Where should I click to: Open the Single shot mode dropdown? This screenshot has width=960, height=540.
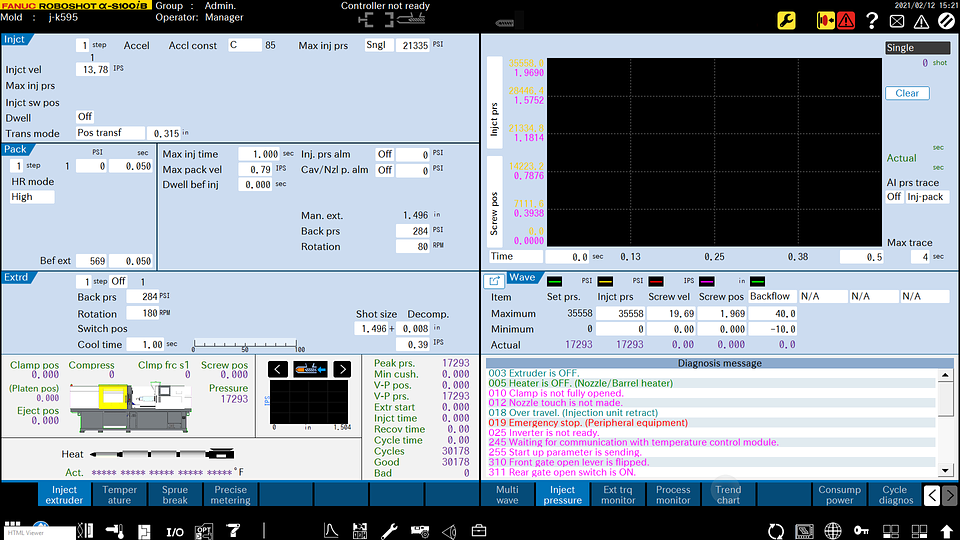tap(917, 48)
